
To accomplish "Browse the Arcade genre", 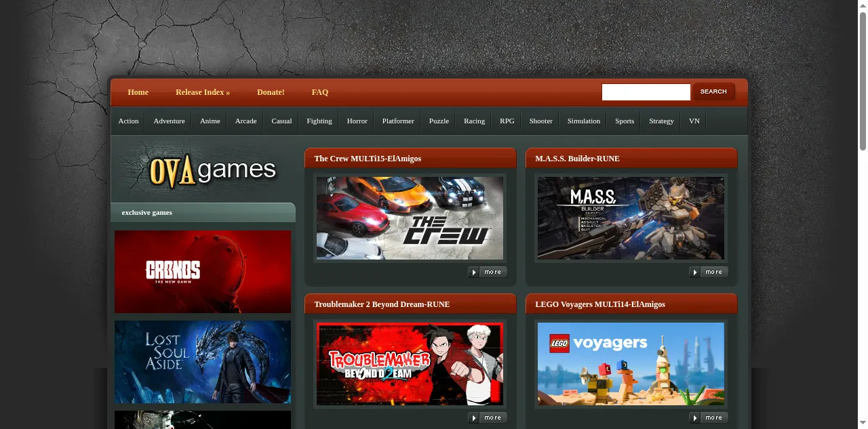I will tap(245, 121).
